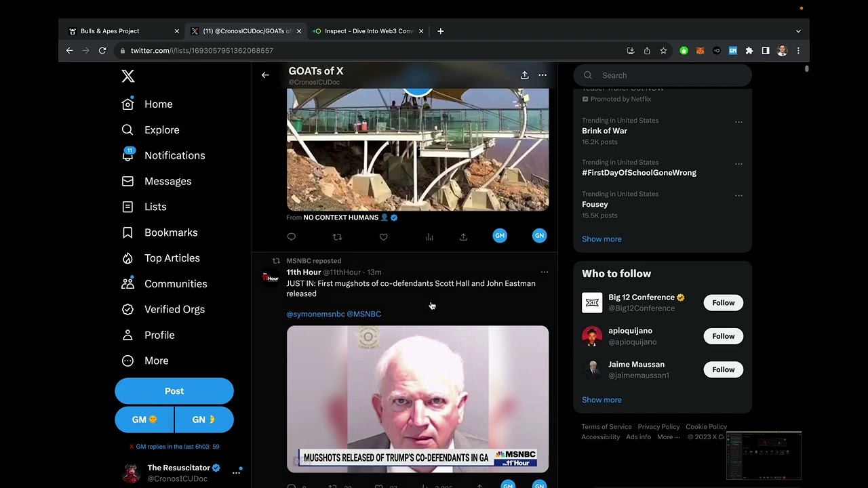868x488 pixels.
Task: Show more under Who to follow
Action: pos(601,400)
